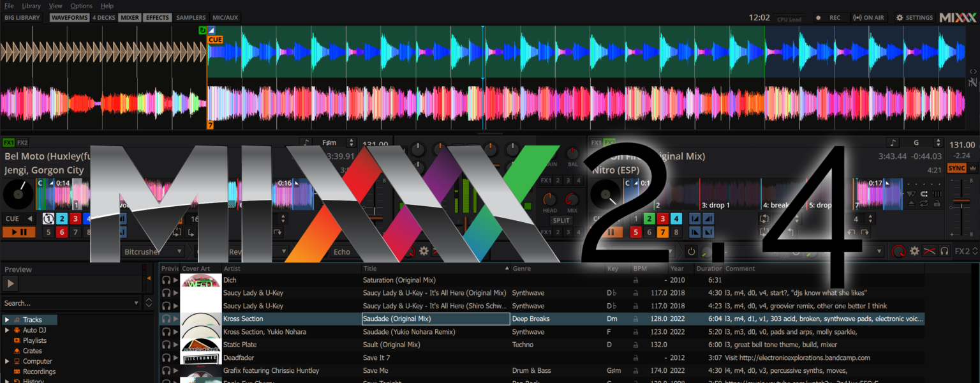Play the track loaded in the Preview deck
This screenshot has height=383, width=980.
10,283
